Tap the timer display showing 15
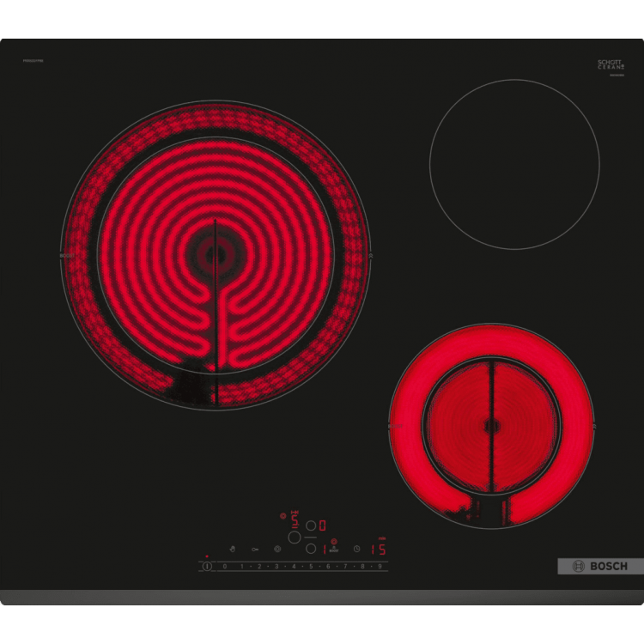The image size is (644, 644). coord(378,550)
